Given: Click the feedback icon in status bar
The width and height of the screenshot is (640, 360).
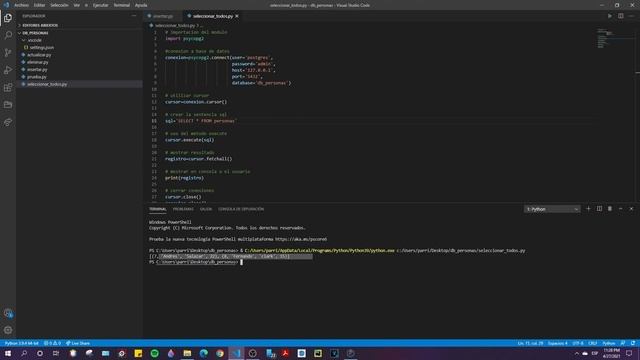Looking at the screenshot, I should point(622,343).
